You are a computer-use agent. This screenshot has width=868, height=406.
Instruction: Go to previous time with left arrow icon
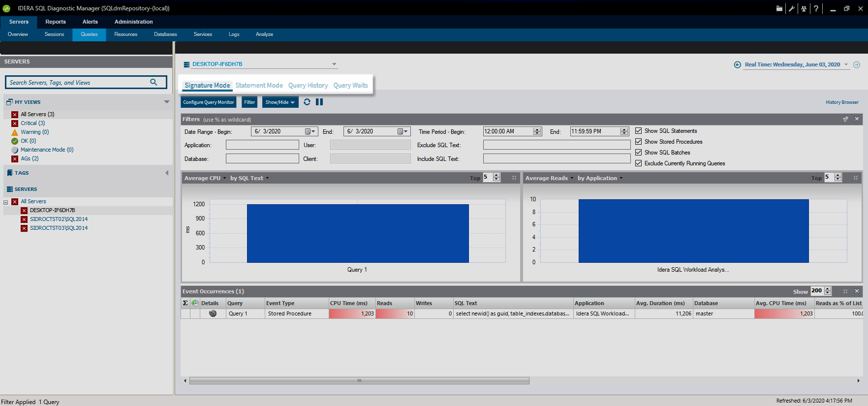[737, 64]
